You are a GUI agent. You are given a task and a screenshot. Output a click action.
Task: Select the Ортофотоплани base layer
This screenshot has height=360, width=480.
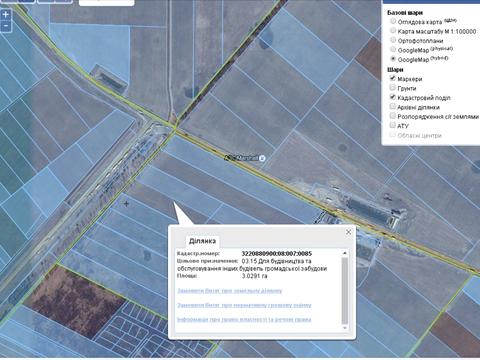click(393, 40)
